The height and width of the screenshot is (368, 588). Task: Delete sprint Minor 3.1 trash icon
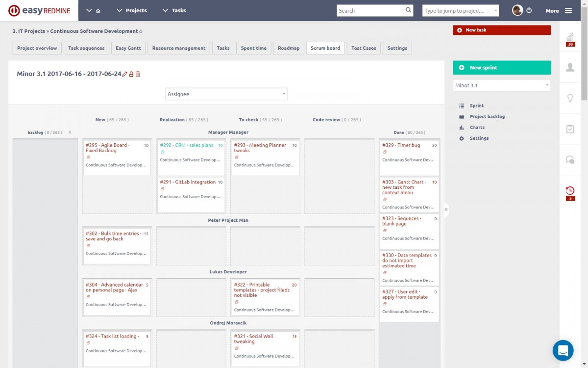(x=138, y=74)
